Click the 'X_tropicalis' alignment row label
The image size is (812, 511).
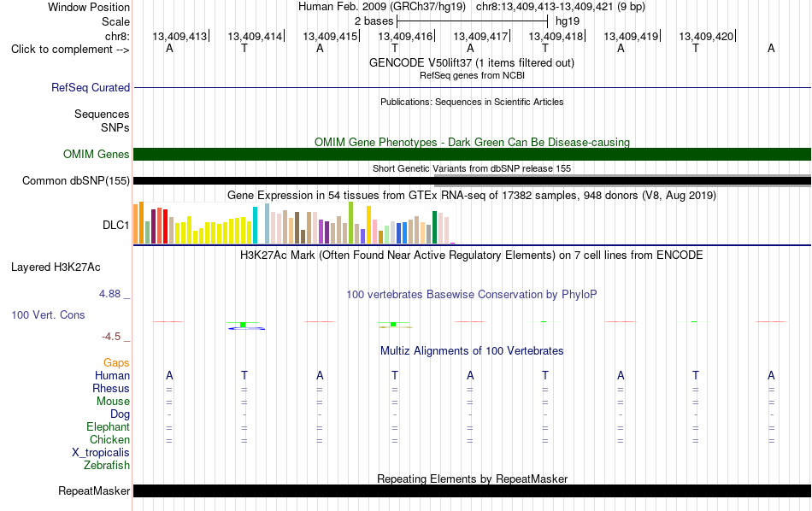point(101,453)
